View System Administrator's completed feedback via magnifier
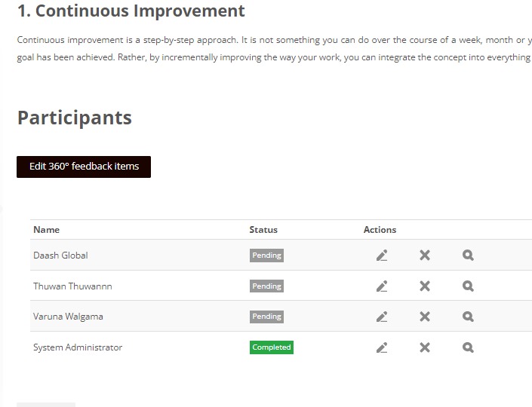 coord(468,347)
